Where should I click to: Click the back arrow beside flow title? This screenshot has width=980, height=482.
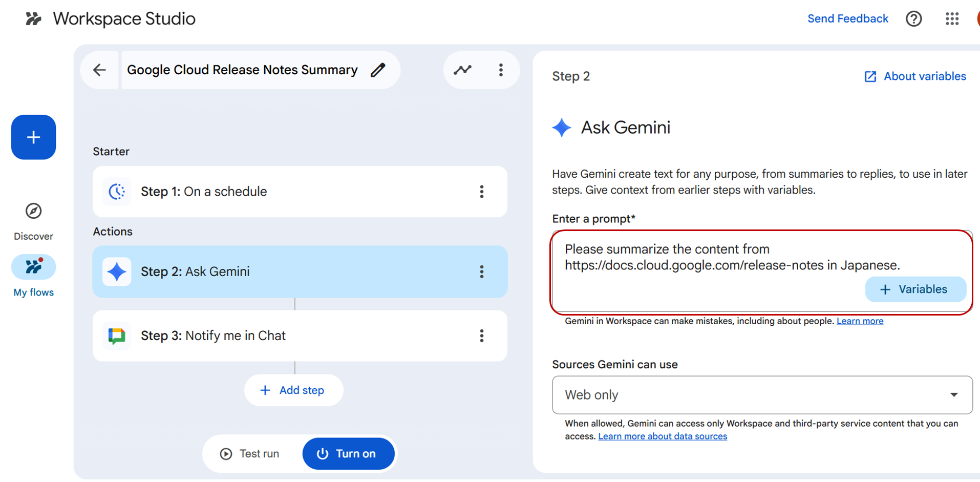(99, 70)
